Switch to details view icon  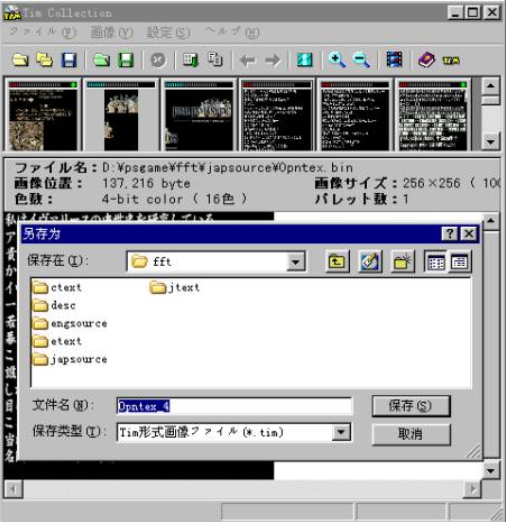point(459,262)
